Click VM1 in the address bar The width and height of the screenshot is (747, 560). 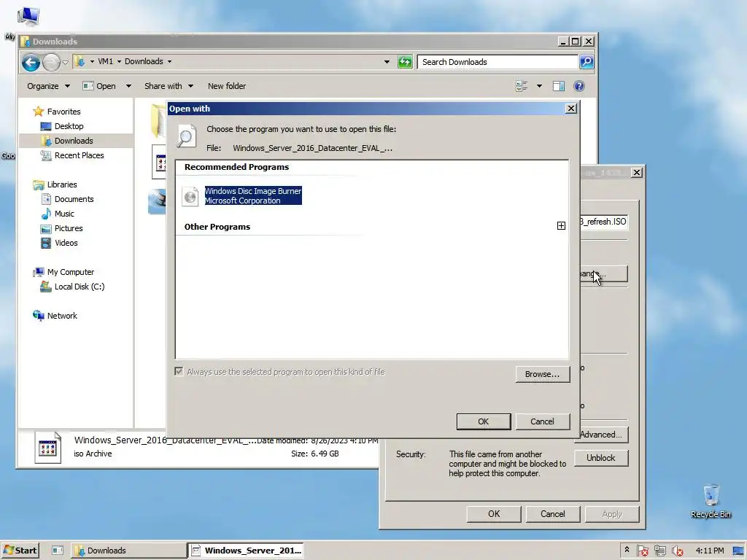105,61
